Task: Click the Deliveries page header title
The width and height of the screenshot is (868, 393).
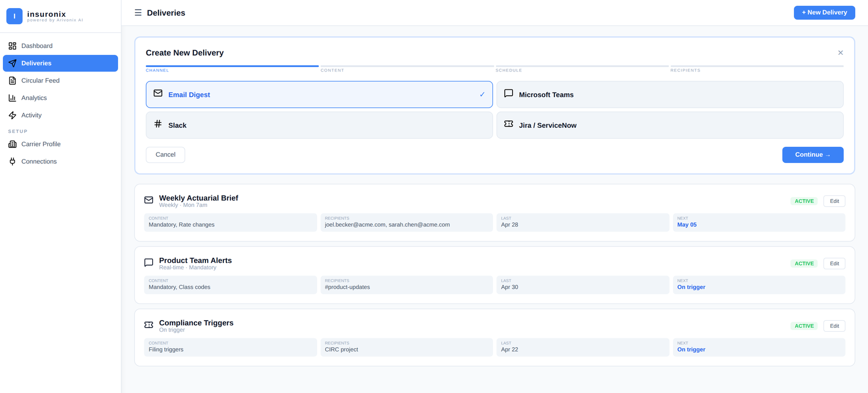Action: pos(166,13)
